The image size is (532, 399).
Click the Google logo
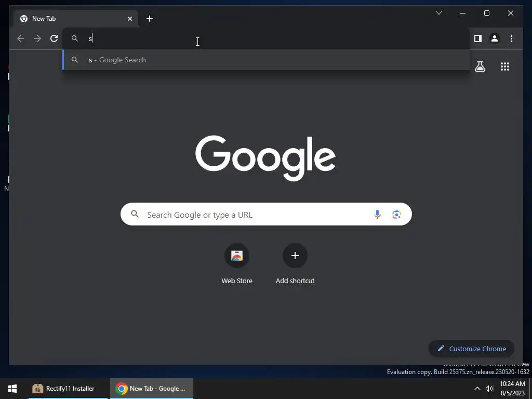[x=265, y=158]
